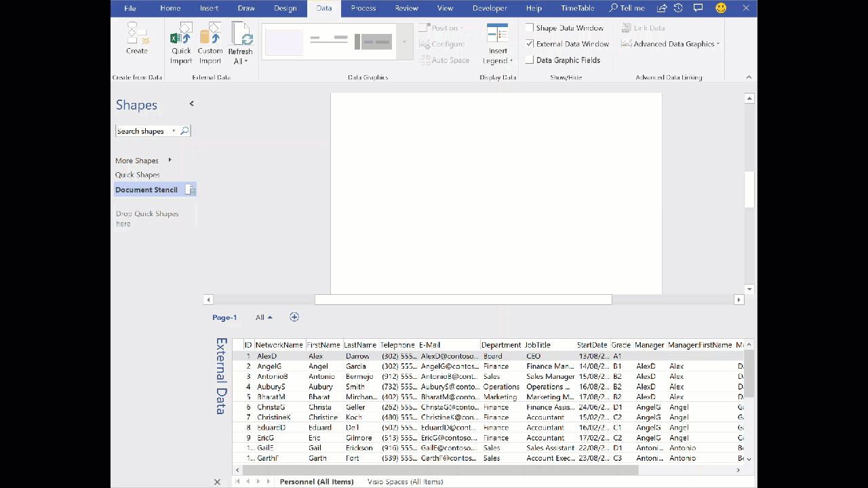Collapse the Shapes pane with the arrow

click(191, 104)
